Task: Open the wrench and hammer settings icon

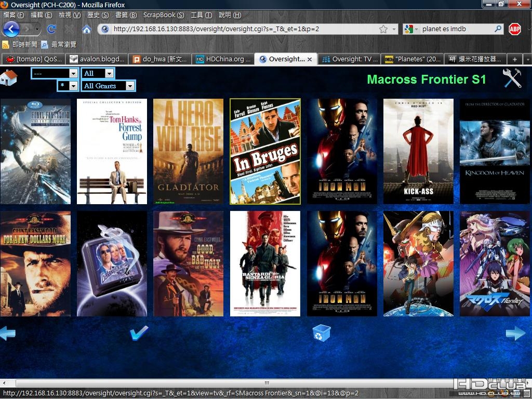Action: coord(512,78)
